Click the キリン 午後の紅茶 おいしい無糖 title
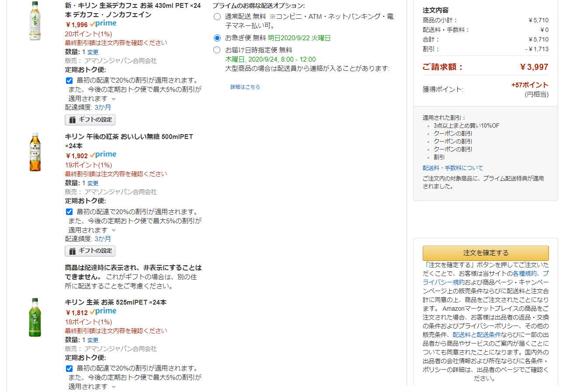This screenshot has width=563, height=392. coord(129,141)
